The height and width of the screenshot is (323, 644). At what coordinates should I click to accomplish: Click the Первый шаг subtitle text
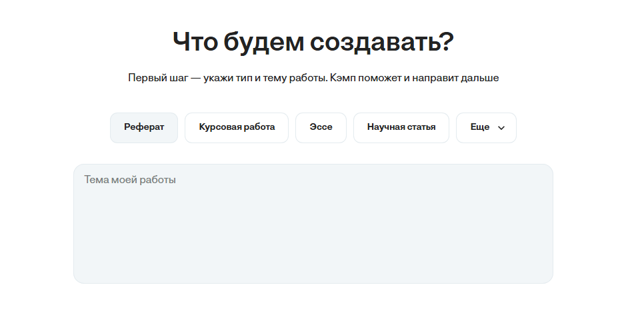(x=313, y=78)
